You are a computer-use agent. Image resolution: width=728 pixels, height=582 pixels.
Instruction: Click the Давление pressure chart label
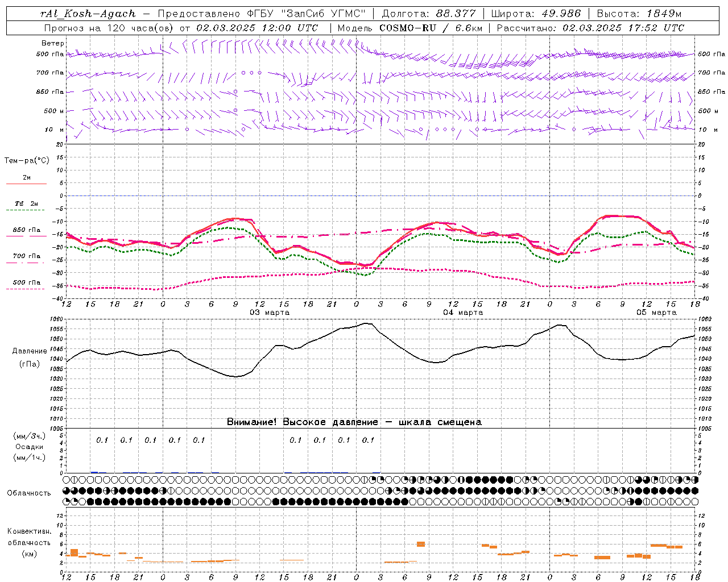pos(30,351)
